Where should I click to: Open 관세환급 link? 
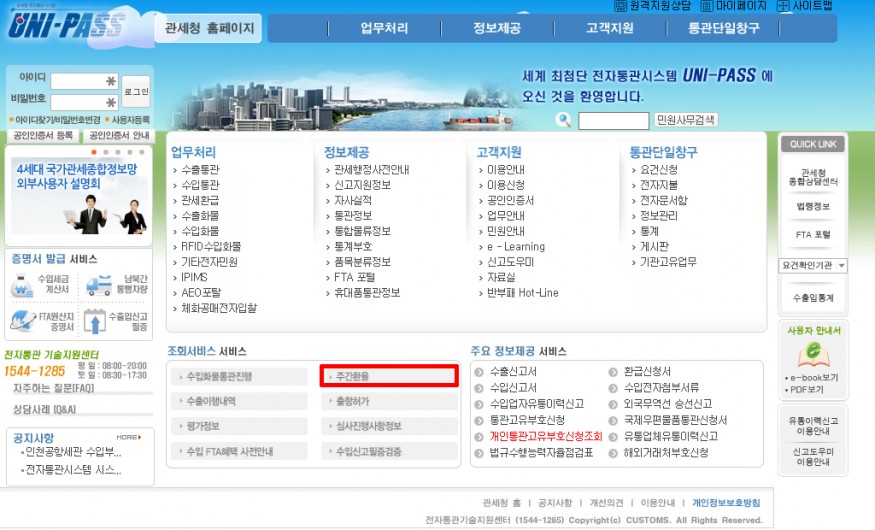point(200,200)
